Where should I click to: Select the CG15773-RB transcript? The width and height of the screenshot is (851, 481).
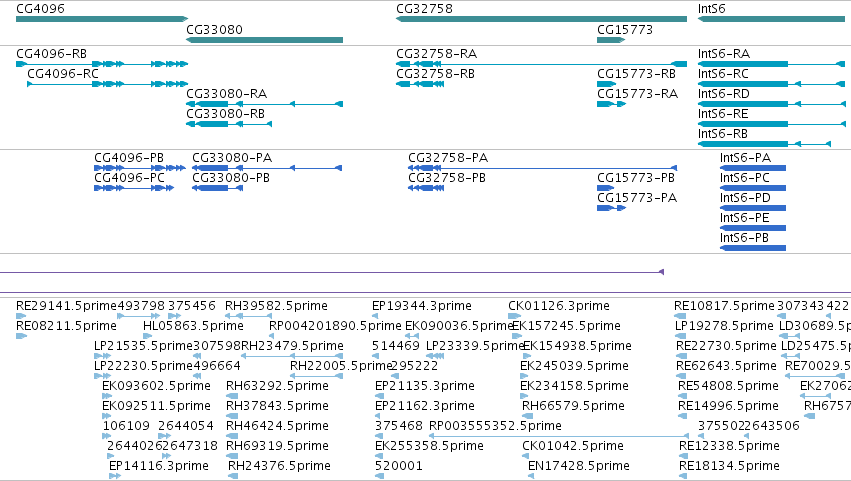pyautogui.click(x=606, y=84)
